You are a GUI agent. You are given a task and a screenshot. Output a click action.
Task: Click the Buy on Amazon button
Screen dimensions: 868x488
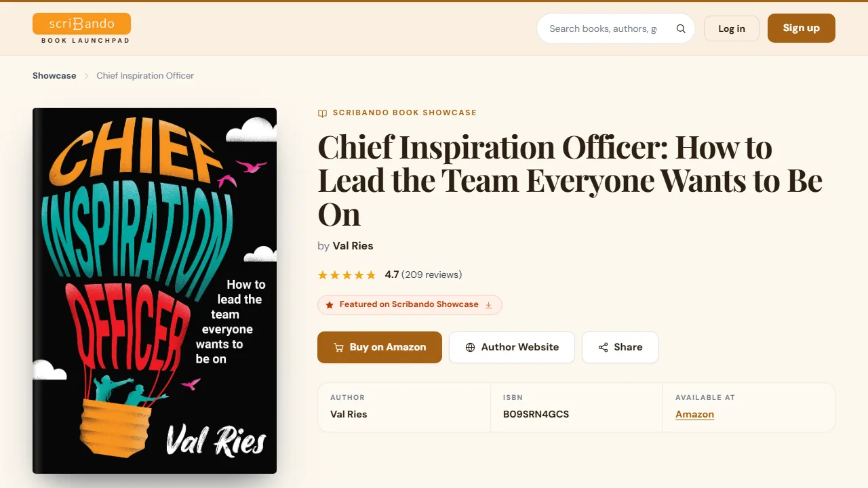[380, 347]
